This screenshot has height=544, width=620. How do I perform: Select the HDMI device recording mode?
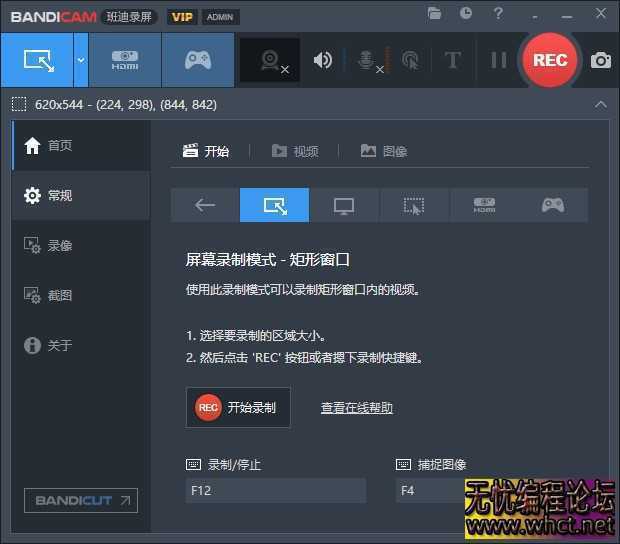pos(125,60)
